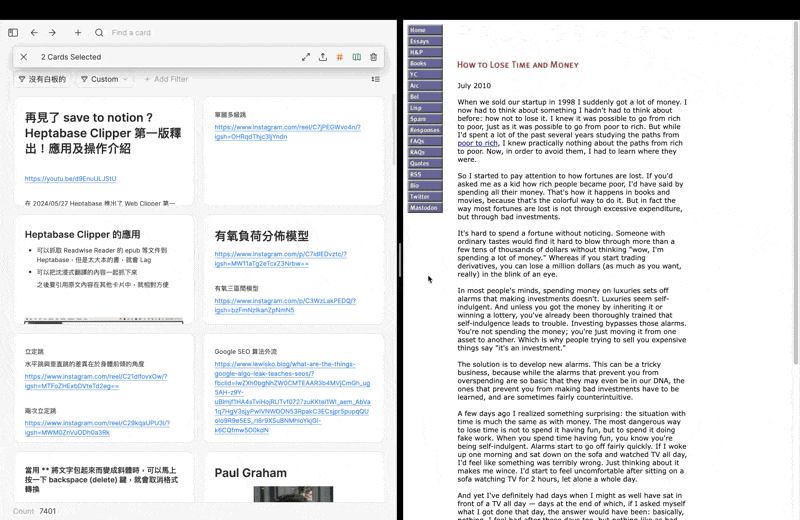The width and height of the screenshot is (800, 520).
Task: Follow the 'poor to rich' essay link
Action: tap(477, 143)
